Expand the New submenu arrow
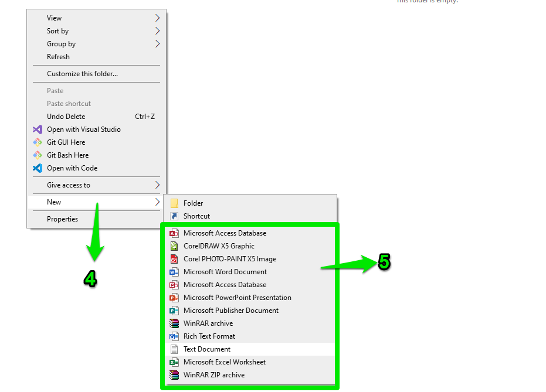 pos(157,202)
